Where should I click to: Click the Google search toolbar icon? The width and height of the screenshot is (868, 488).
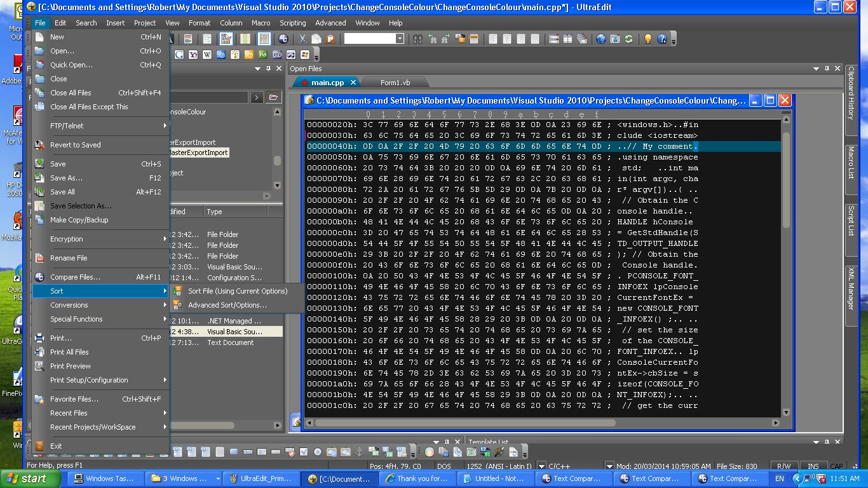coord(179,55)
